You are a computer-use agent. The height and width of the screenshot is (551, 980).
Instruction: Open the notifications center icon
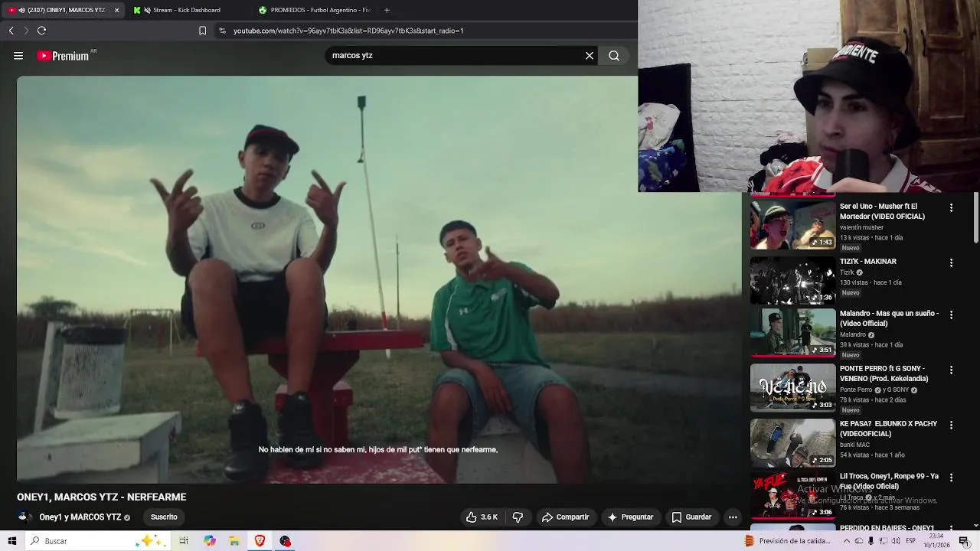coord(964,541)
